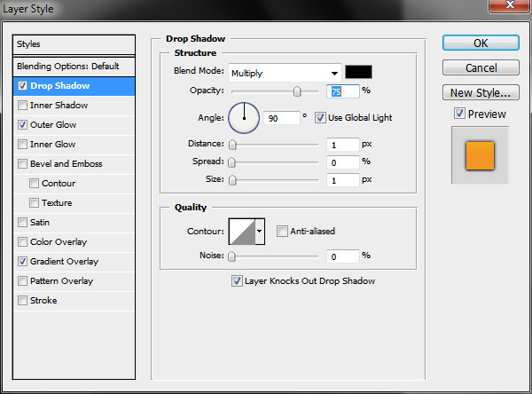
Task: Uncheck the Drop Shadow checkbox
Action: pos(22,85)
